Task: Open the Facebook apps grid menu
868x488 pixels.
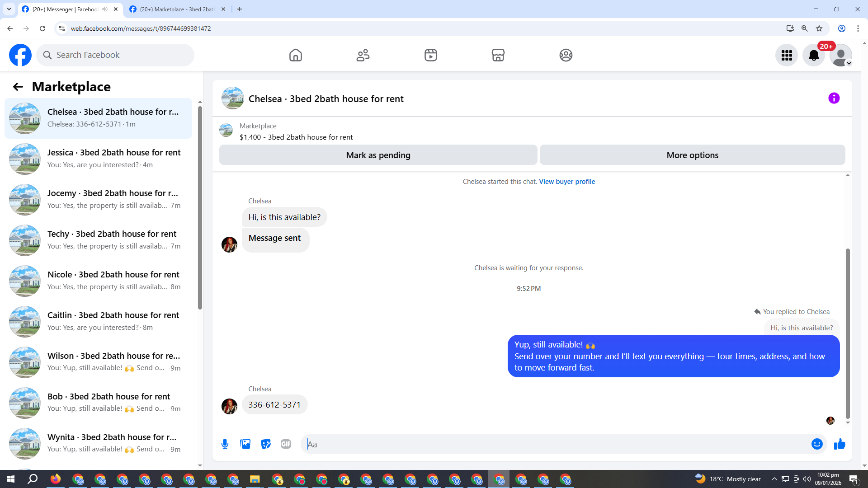Action: pyautogui.click(x=787, y=55)
